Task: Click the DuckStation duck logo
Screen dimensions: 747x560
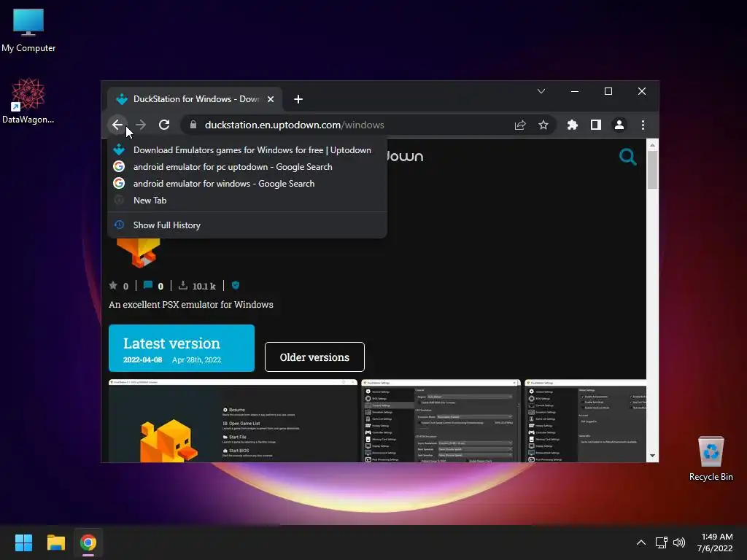Action: (138, 252)
